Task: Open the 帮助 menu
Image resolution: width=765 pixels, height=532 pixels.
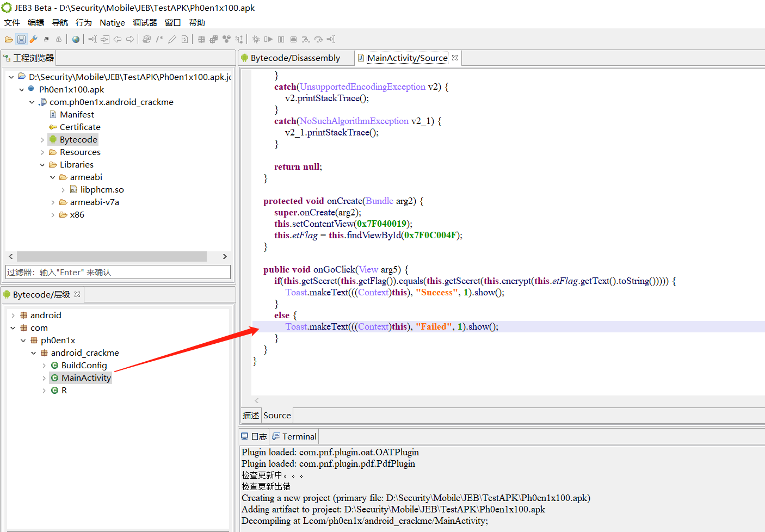Action: point(197,22)
